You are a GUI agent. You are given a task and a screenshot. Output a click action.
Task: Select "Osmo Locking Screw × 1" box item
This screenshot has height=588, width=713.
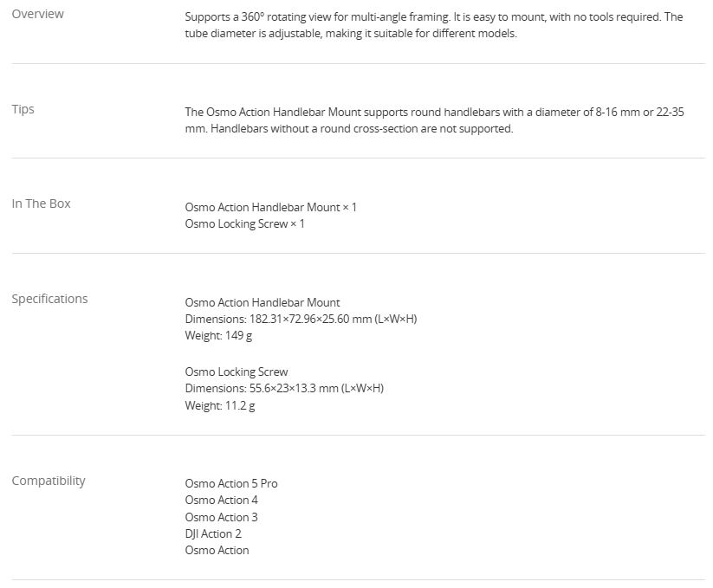point(244,223)
